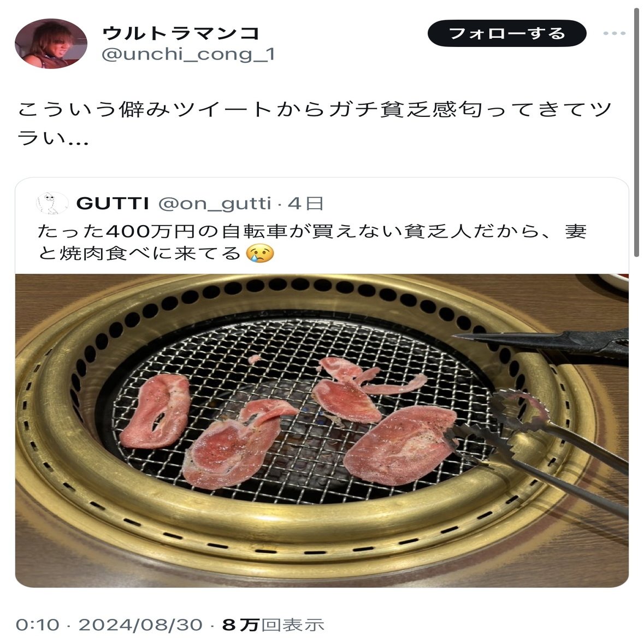The image size is (644, 644).
Task: Open ウルトラマンコ profile avatar
Action: click(x=51, y=43)
